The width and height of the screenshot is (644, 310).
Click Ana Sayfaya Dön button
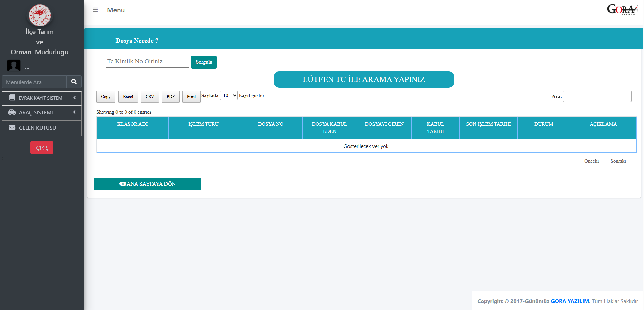[x=147, y=184]
